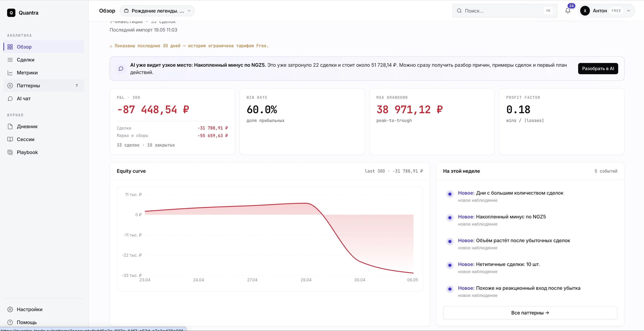Click the Equity curve title

pyautogui.click(x=131, y=171)
